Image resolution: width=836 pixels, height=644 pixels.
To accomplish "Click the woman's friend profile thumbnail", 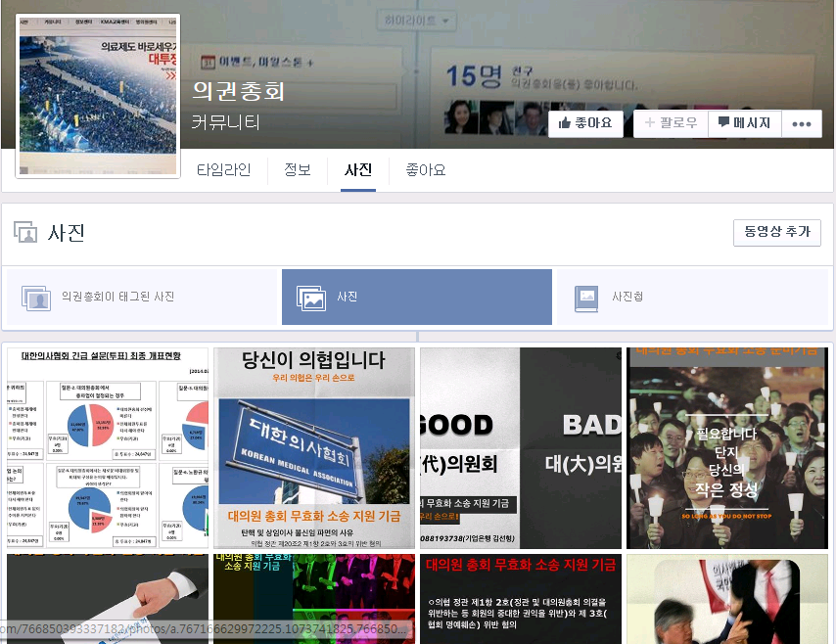I will click(x=461, y=117).
